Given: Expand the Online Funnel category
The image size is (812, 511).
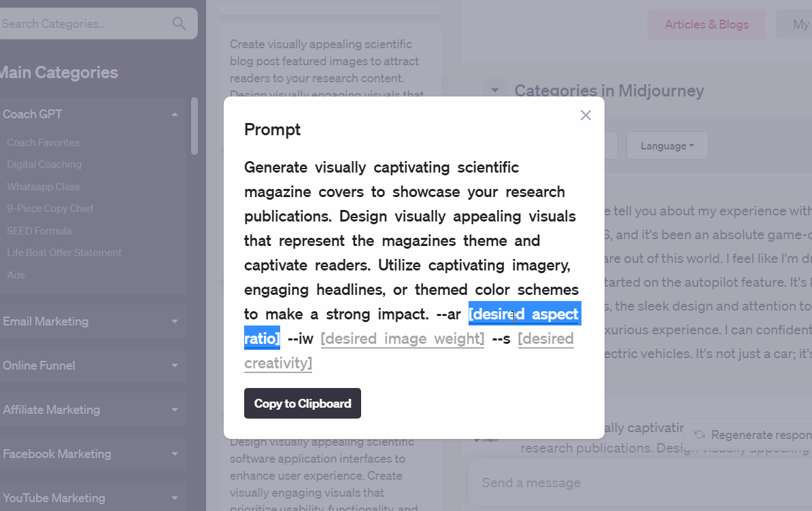Looking at the screenshot, I should click(175, 366).
